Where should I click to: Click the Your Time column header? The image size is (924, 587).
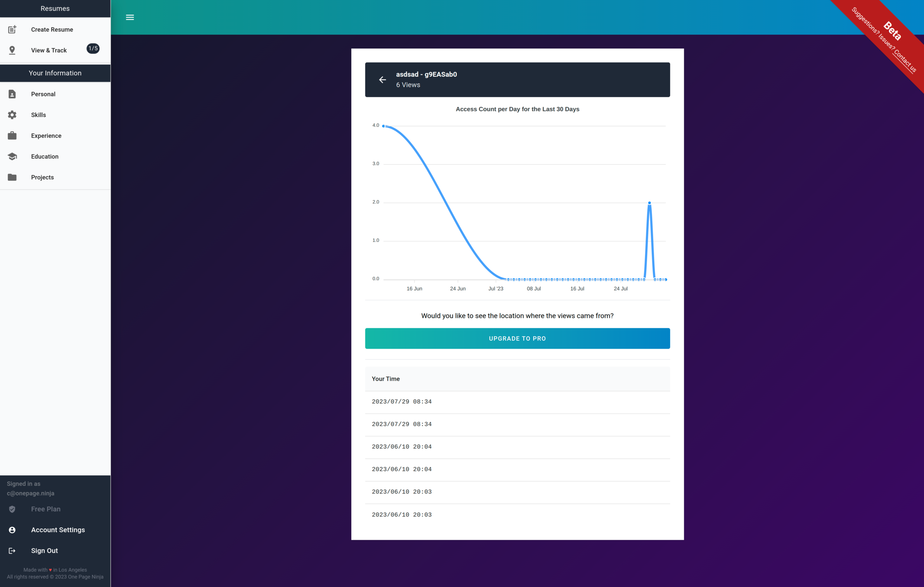[386, 379]
